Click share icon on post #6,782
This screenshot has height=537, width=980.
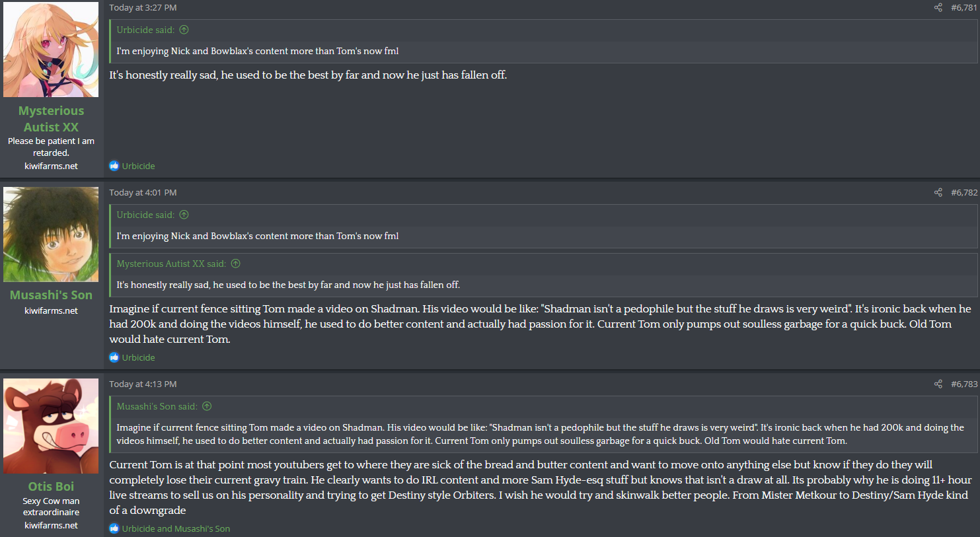point(938,193)
